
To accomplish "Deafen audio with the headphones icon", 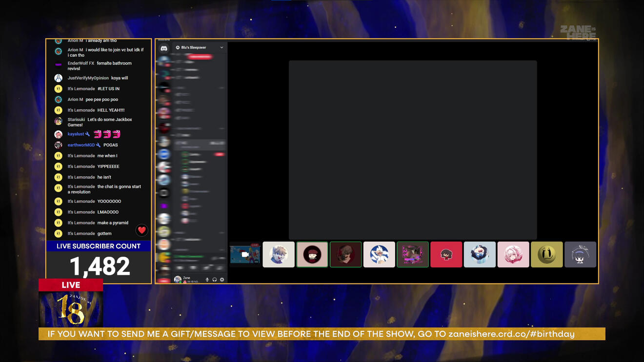I will pos(215,280).
